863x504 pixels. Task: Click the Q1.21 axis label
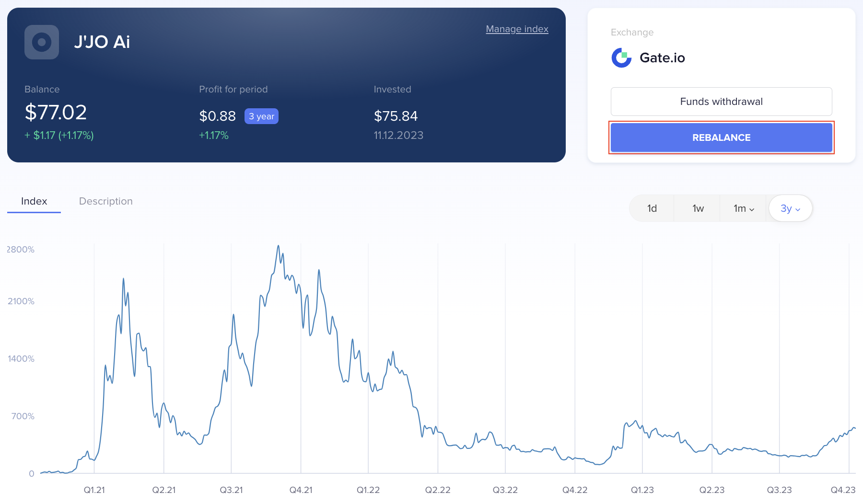(x=94, y=490)
